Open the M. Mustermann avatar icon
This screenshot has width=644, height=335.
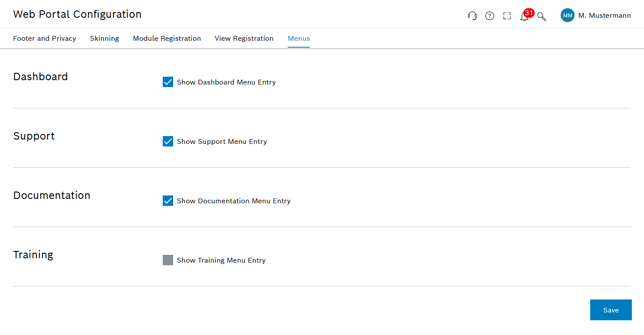tap(567, 15)
